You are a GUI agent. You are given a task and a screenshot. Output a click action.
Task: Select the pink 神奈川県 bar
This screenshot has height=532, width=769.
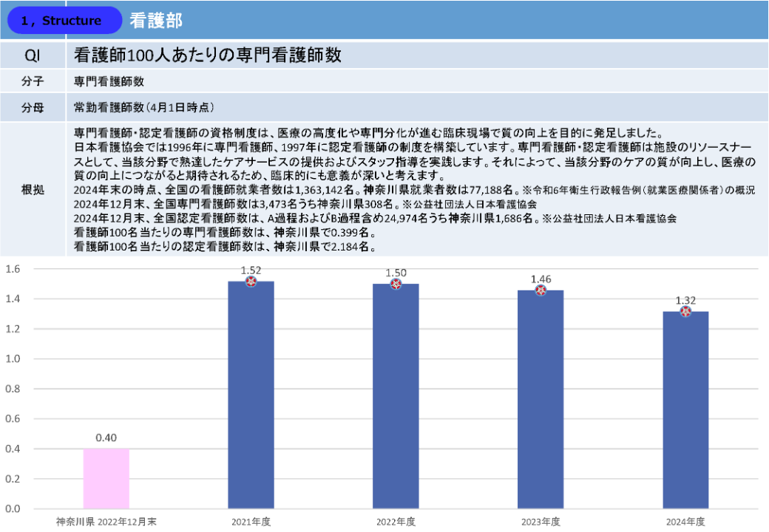point(106,478)
